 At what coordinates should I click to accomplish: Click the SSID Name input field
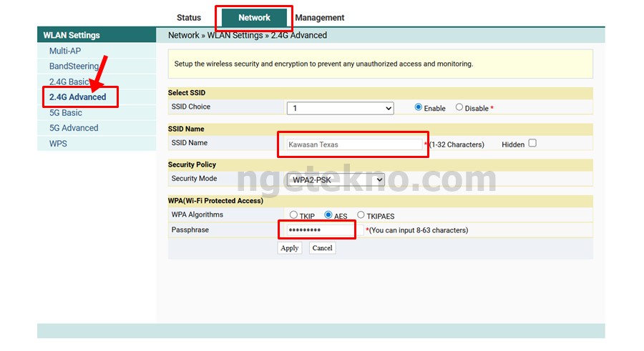pos(353,144)
